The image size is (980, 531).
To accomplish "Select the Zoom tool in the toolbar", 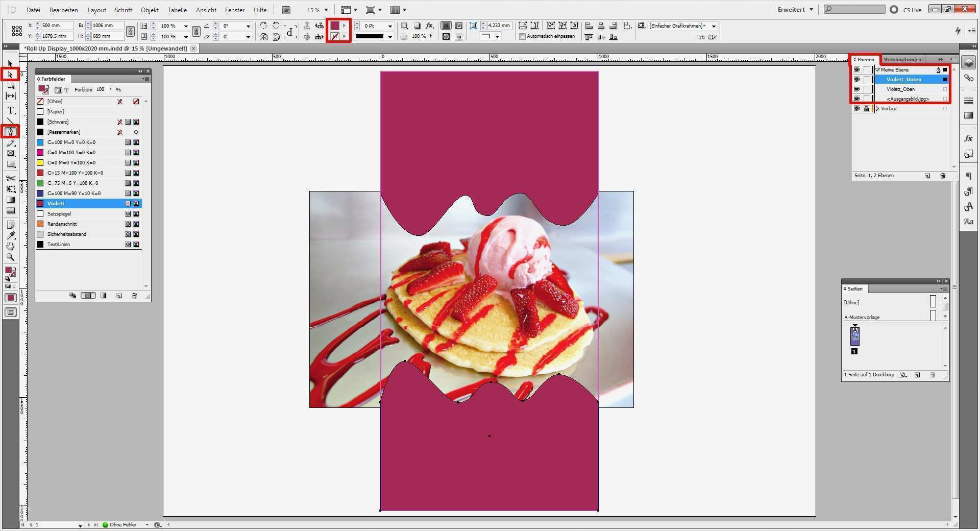I will pos(10,257).
